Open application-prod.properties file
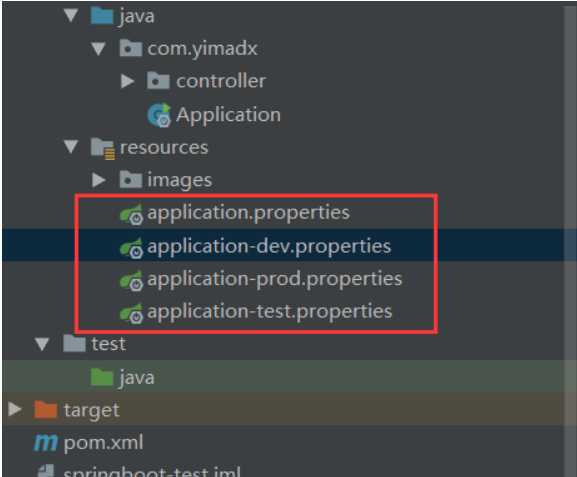 coord(275,279)
